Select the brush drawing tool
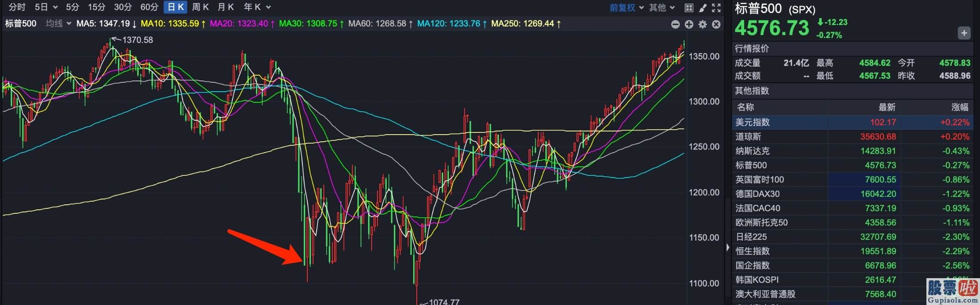Screen dimensions: 980x305 pos(703,8)
